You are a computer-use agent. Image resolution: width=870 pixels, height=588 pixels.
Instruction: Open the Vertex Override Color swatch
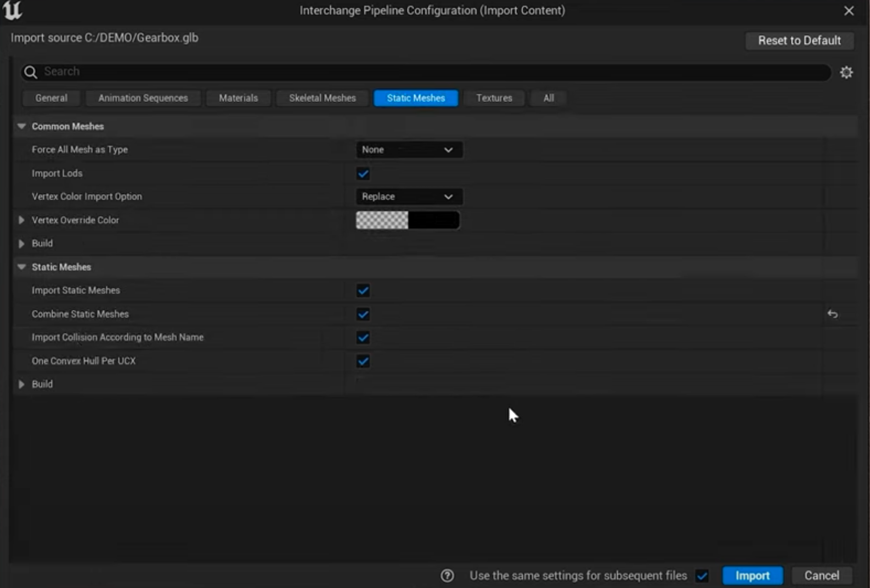point(408,220)
